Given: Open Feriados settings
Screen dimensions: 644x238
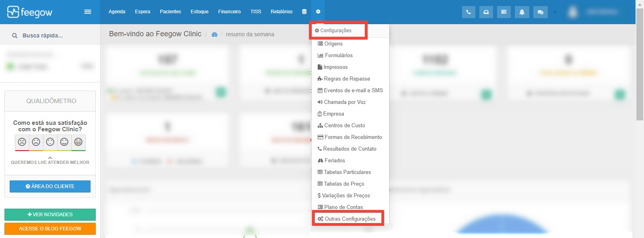Looking at the screenshot, I should point(350,160).
